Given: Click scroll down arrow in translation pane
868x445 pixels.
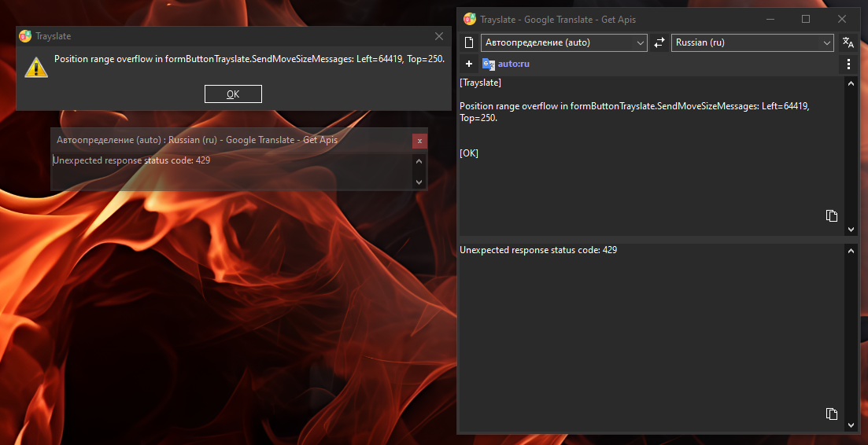Looking at the screenshot, I should click(x=851, y=425).
